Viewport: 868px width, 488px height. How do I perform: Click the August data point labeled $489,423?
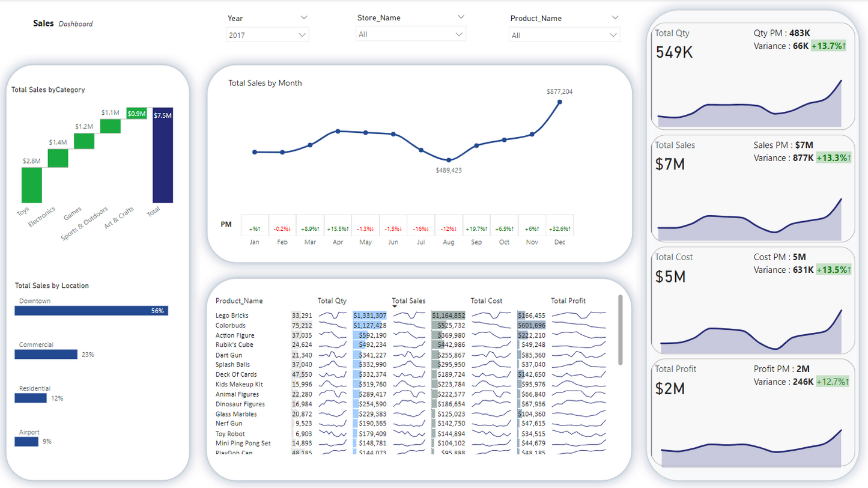click(449, 160)
